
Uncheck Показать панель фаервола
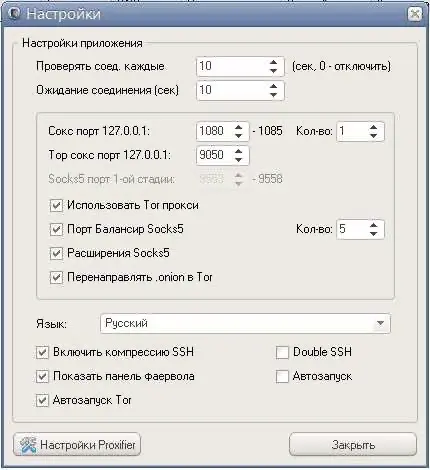click(x=42, y=377)
